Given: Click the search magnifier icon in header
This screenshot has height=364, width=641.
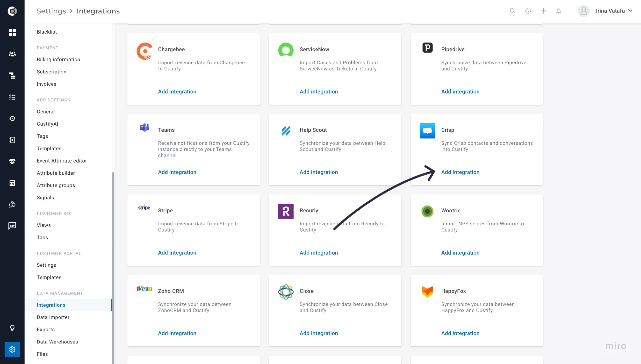Looking at the screenshot, I should coord(512,11).
